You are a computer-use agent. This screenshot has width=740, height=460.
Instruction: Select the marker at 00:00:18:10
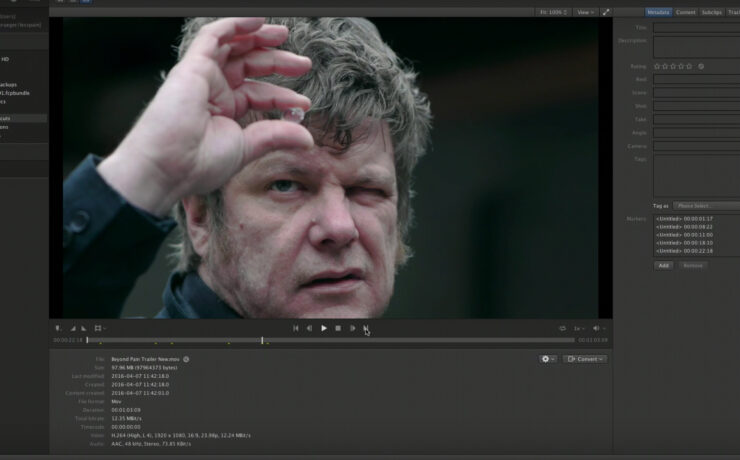click(684, 243)
